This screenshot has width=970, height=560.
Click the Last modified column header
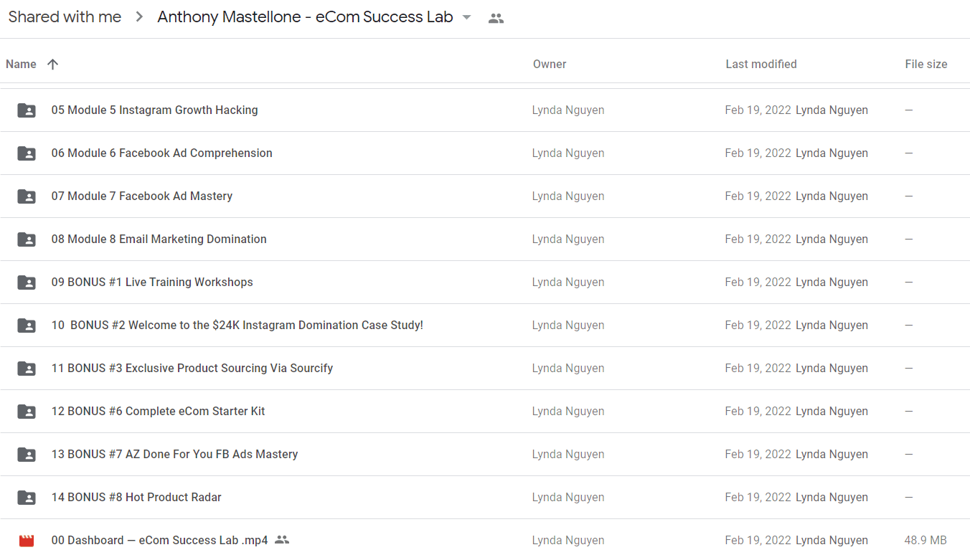tap(761, 64)
